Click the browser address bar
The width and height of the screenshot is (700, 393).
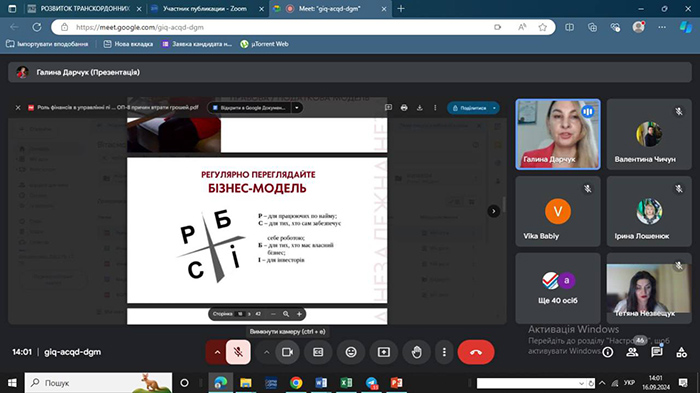tap(281, 27)
